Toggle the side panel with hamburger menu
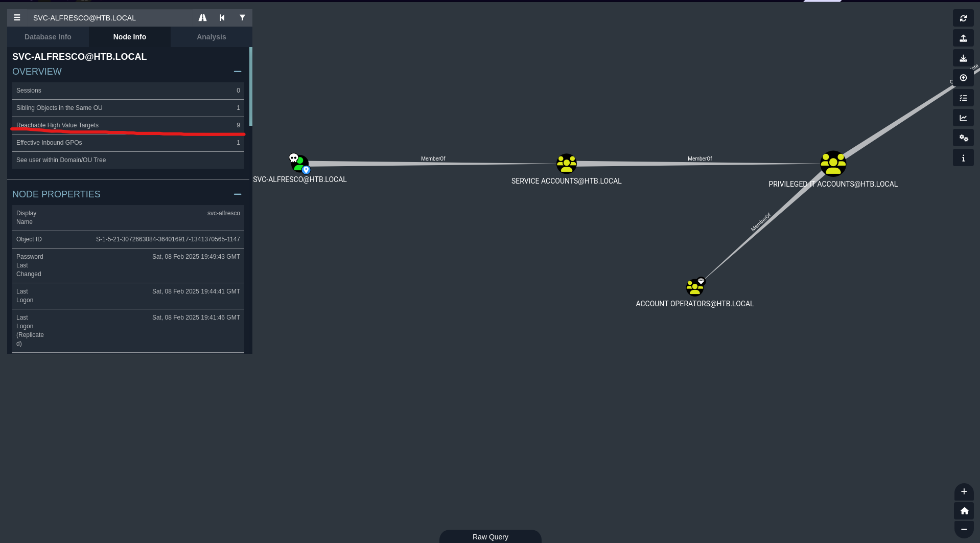Viewport: 980px width, 543px height. point(17,18)
